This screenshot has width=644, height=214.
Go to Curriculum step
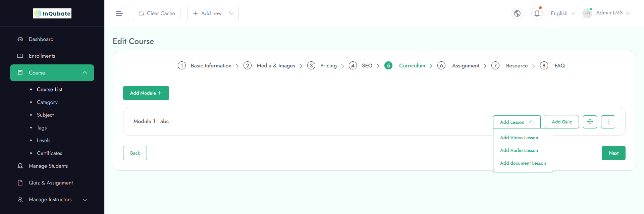tap(412, 66)
